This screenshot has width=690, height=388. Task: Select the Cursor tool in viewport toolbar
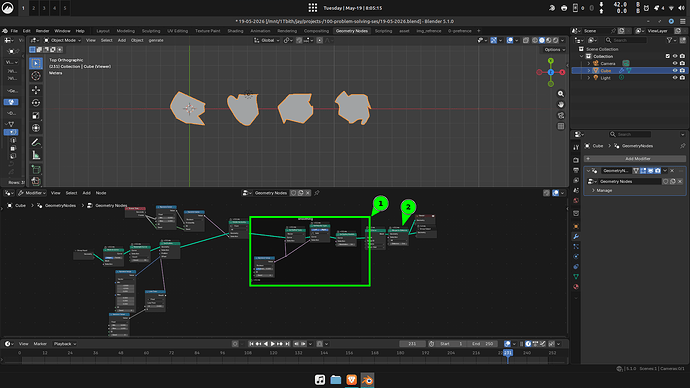tap(36, 76)
